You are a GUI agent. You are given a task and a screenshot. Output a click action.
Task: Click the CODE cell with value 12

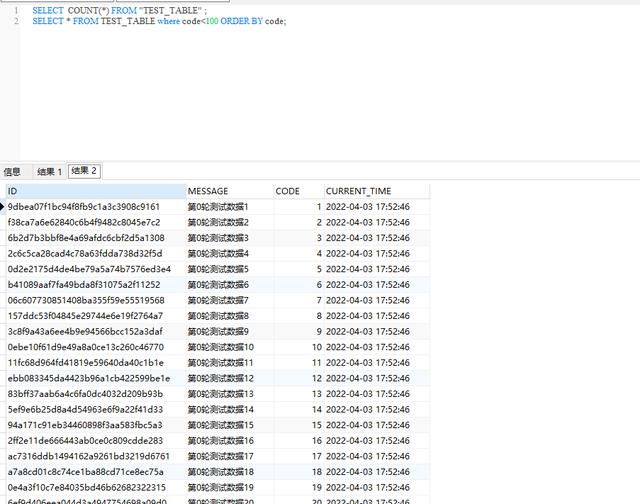(299, 378)
